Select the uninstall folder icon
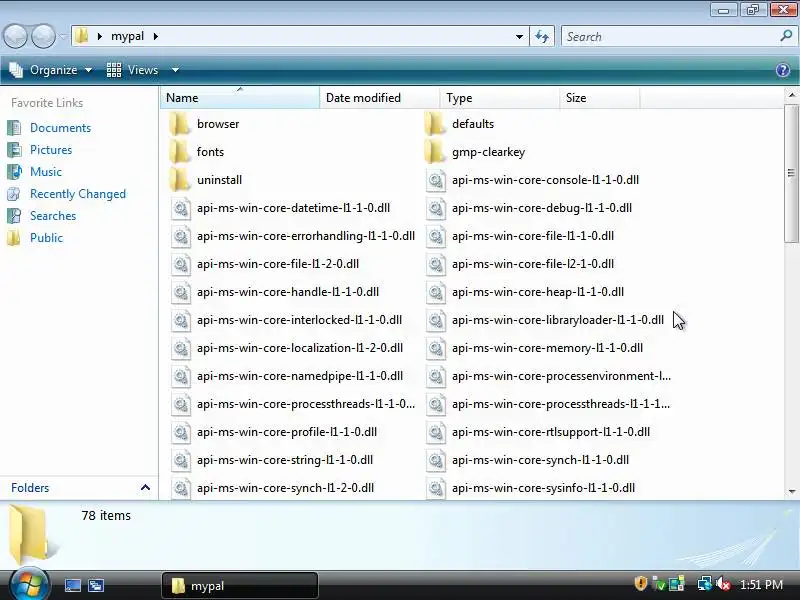The width and height of the screenshot is (800, 600). 180,180
